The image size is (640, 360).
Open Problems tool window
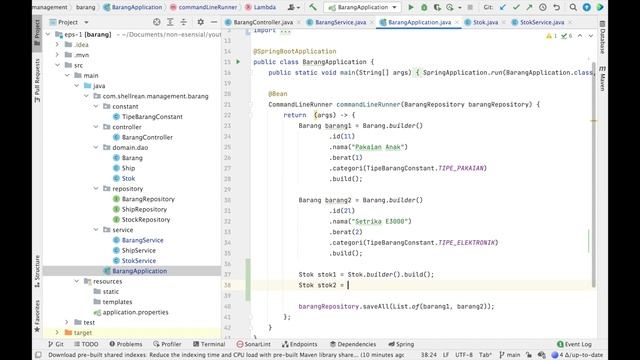pyautogui.click(x=126, y=344)
